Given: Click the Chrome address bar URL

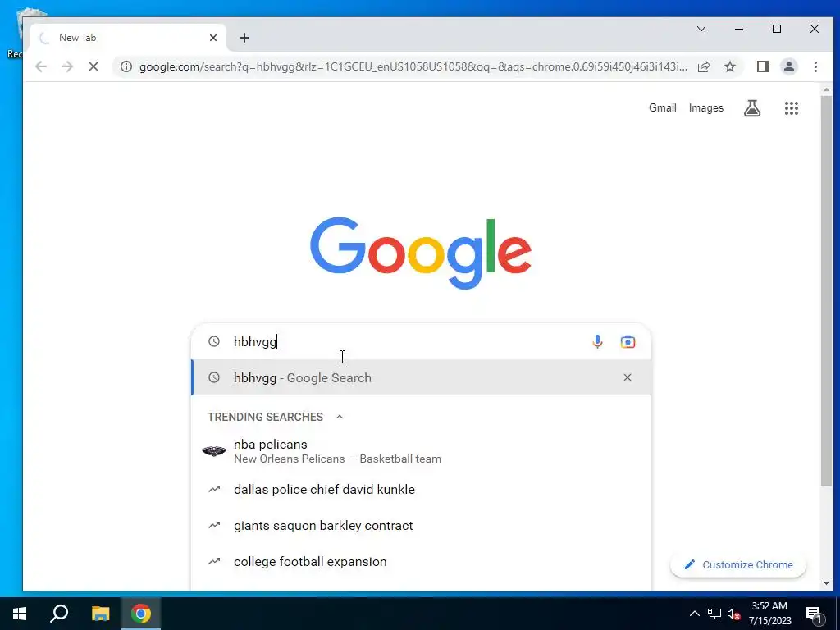Looking at the screenshot, I should click(413, 66).
